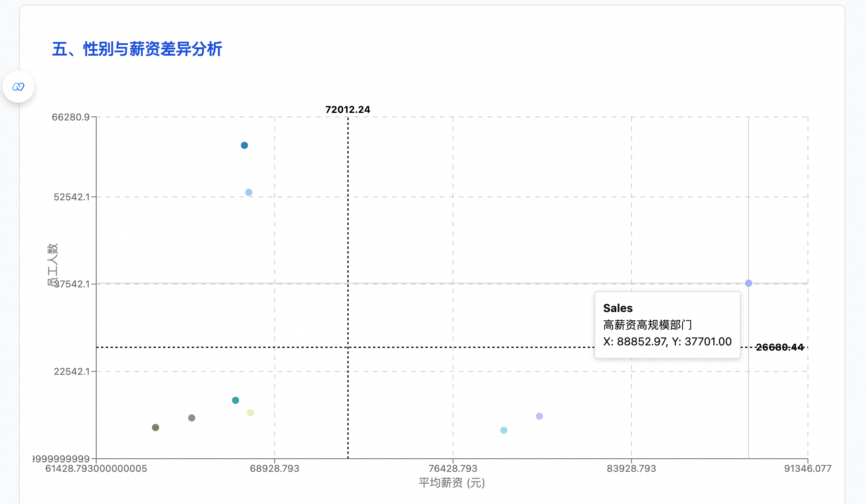Viewport: 866px width, 504px height.
Task: Click the cyan point at lower right
Action: 503,430
